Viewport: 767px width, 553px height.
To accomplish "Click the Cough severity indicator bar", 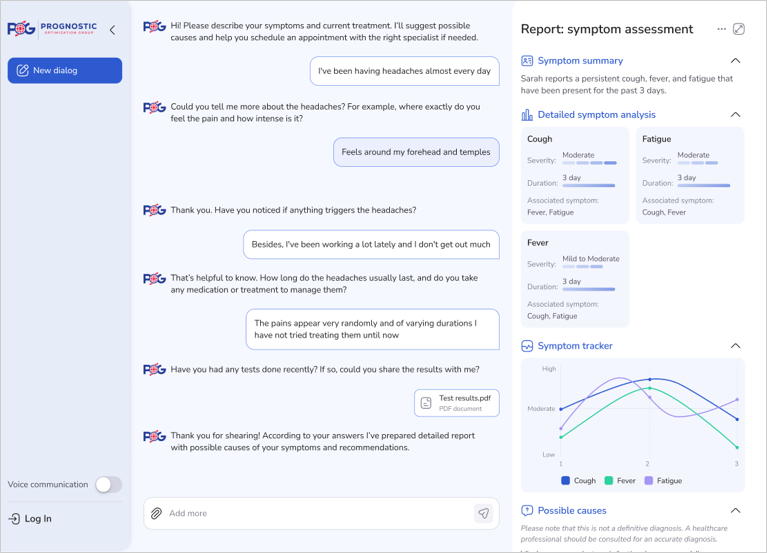I will click(x=589, y=163).
